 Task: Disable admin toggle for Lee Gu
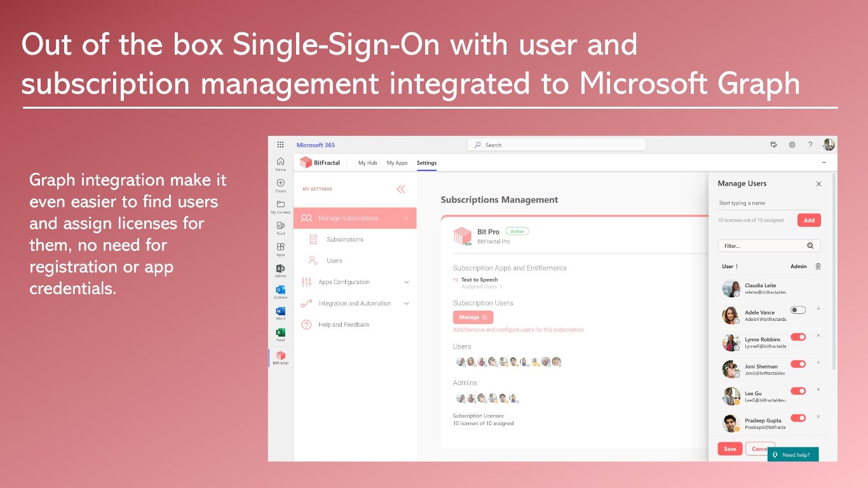(798, 391)
